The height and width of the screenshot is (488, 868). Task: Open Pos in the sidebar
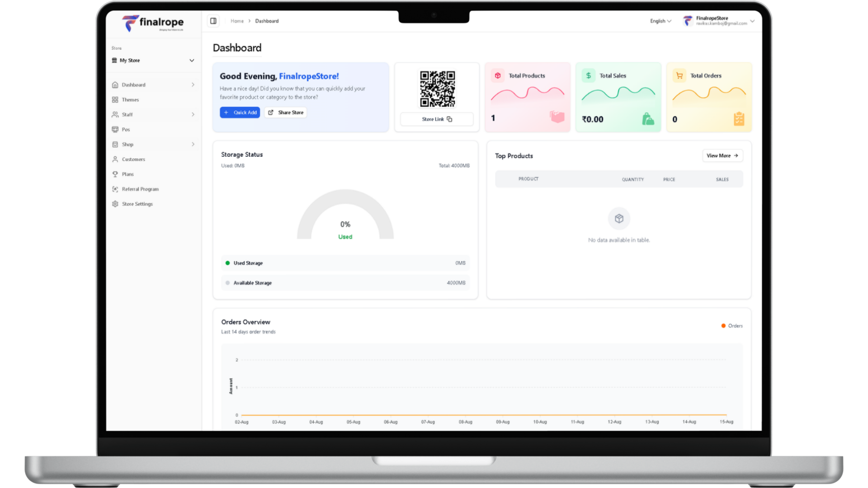[126, 130]
